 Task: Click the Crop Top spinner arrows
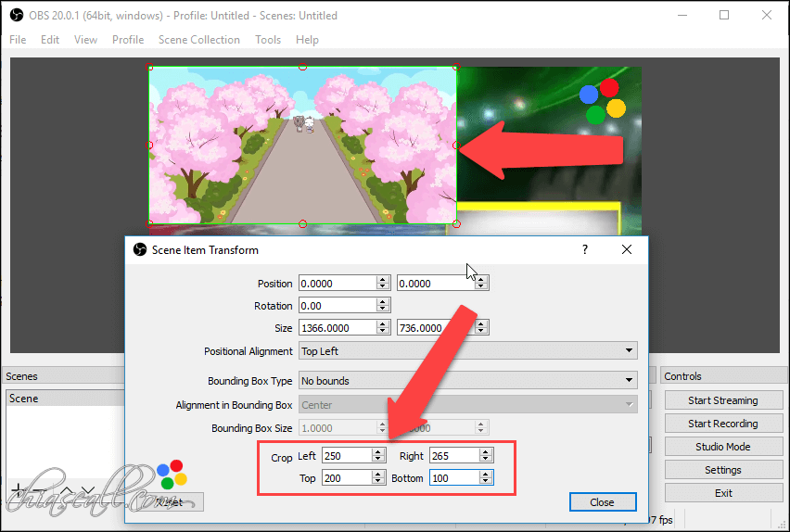click(379, 478)
